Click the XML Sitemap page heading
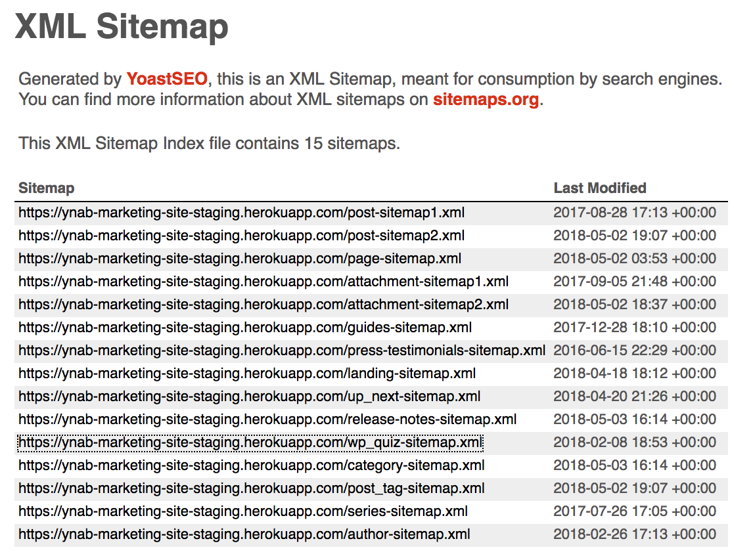 point(122,27)
